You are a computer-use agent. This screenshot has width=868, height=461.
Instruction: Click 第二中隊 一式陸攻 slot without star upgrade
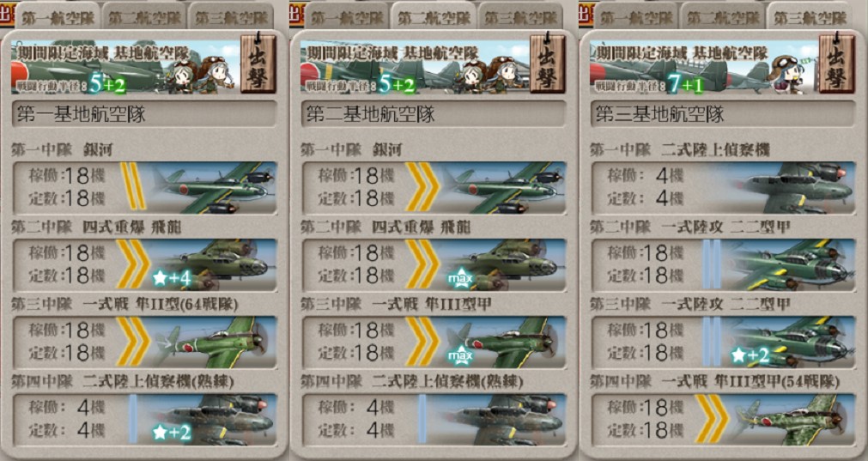pyautogui.click(x=724, y=265)
